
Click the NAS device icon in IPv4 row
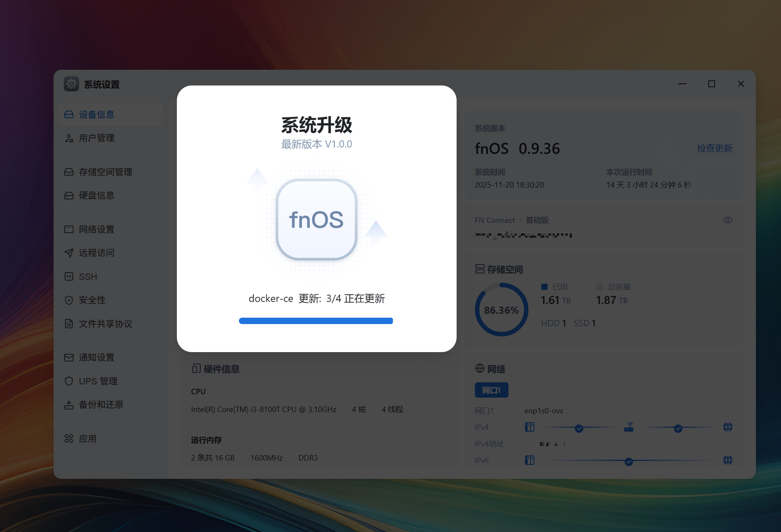pyautogui.click(x=530, y=427)
